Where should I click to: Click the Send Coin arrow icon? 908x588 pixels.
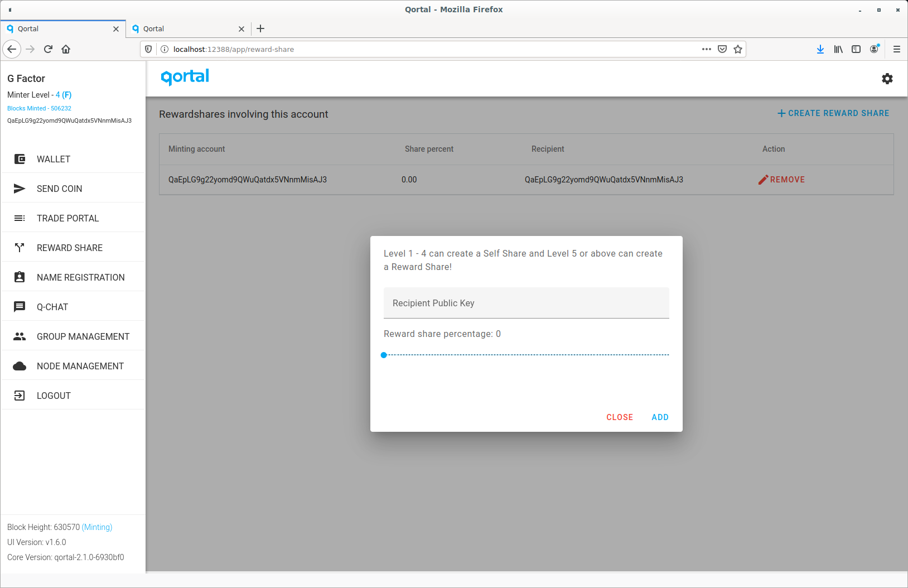[x=20, y=189]
